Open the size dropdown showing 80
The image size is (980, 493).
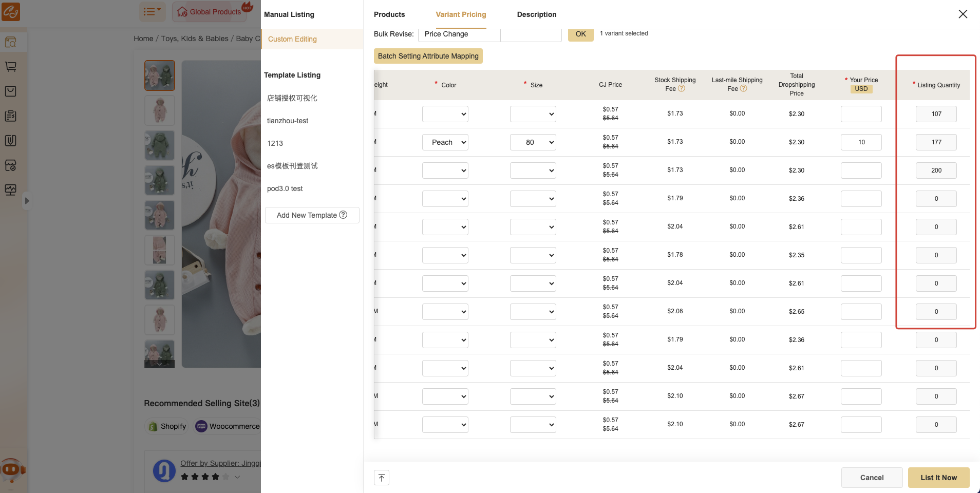(533, 142)
